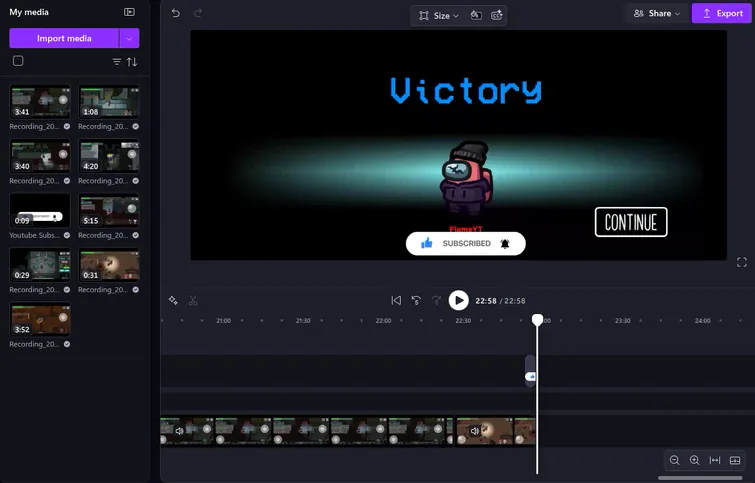Click the Undo arrow

[x=176, y=13]
